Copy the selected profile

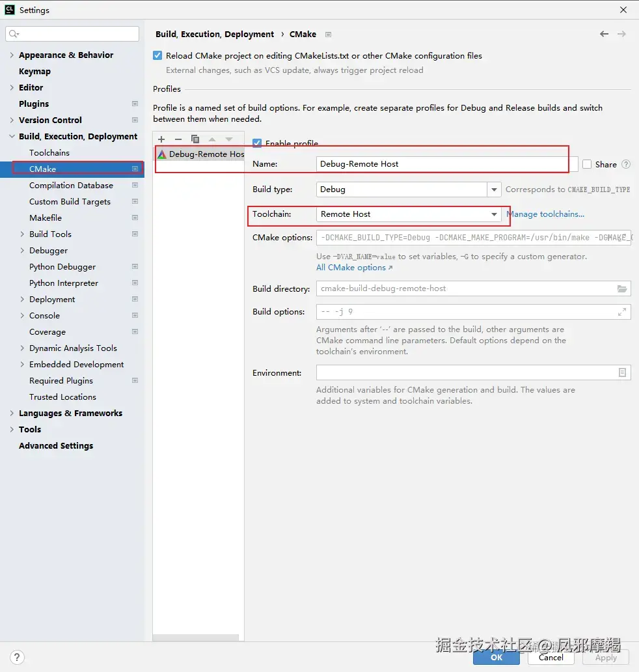pyautogui.click(x=195, y=139)
